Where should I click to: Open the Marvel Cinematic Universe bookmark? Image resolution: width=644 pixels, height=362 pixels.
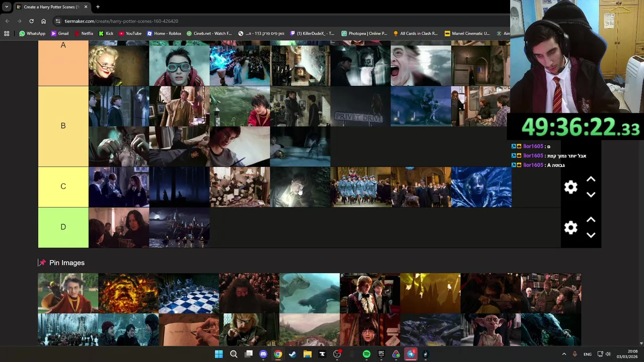[x=467, y=33]
